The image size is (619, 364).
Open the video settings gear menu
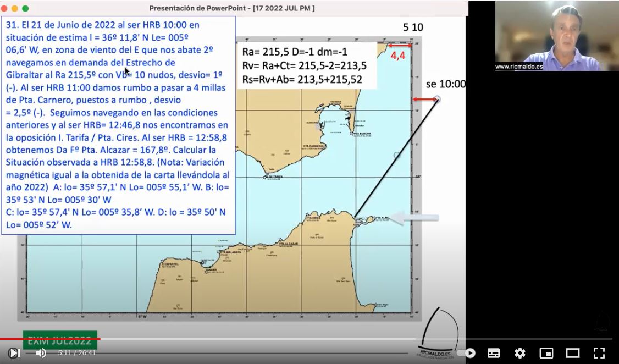click(x=519, y=353)
